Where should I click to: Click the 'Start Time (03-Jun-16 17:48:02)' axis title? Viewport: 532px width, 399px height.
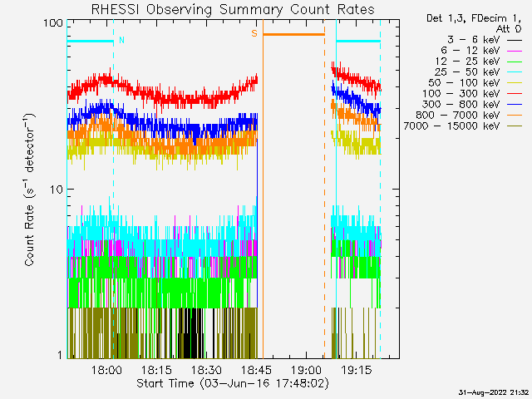(x=233, y=383)
